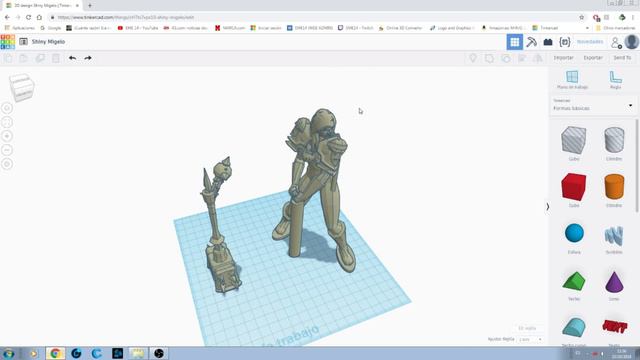Toggle the show all light bulb icon
640x360 pixels.
coord(473,58)
